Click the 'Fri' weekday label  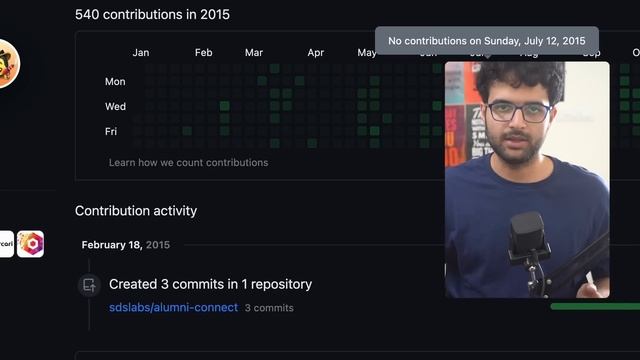point(111,131)
